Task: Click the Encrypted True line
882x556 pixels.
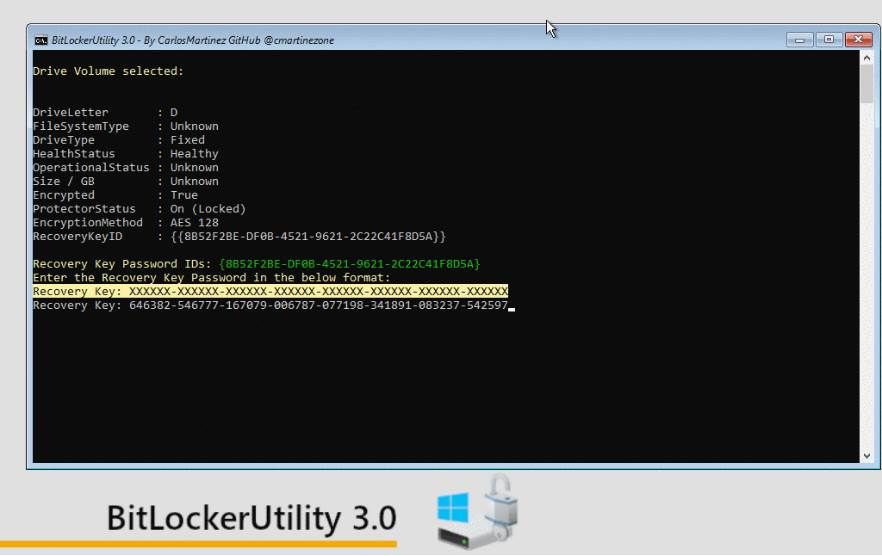Action: (x=115, y=195)
